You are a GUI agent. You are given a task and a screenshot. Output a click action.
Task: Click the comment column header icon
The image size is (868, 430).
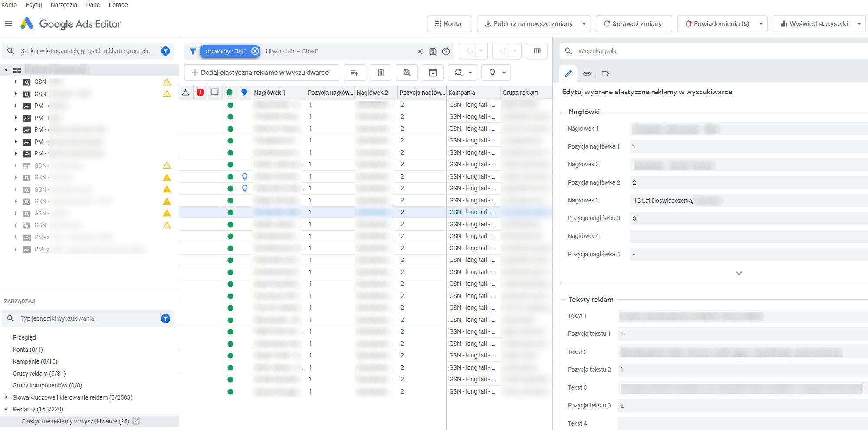214,92
